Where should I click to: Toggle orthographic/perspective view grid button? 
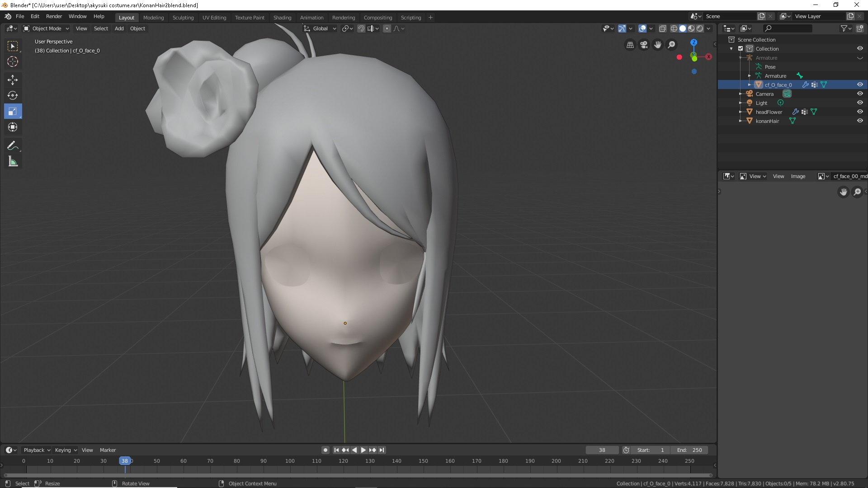(630, 45)
